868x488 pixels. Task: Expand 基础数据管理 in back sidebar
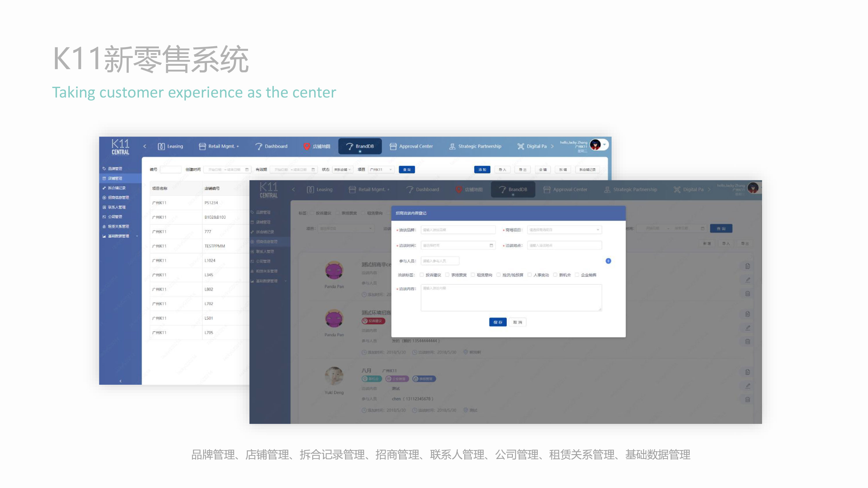[121, 236]
